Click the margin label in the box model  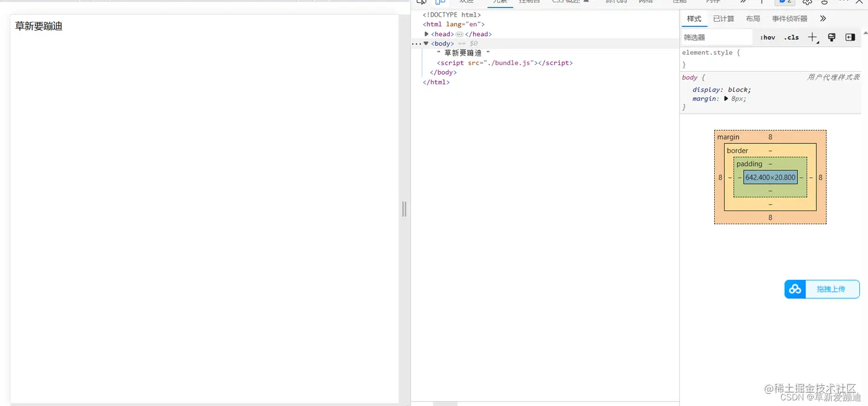(x=728, y=137)
